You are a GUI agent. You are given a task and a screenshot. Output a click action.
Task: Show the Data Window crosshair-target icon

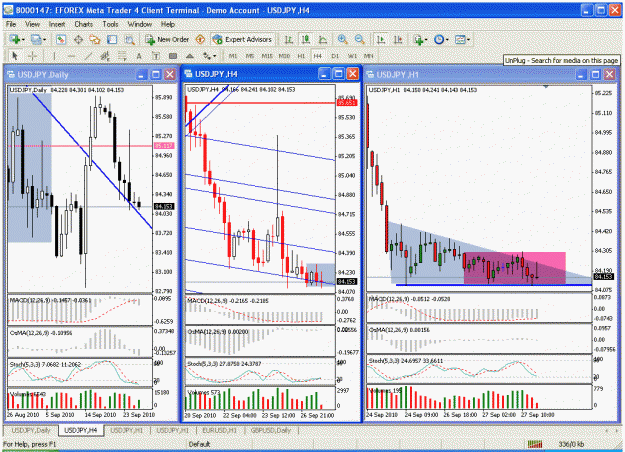tap(78, 39)
